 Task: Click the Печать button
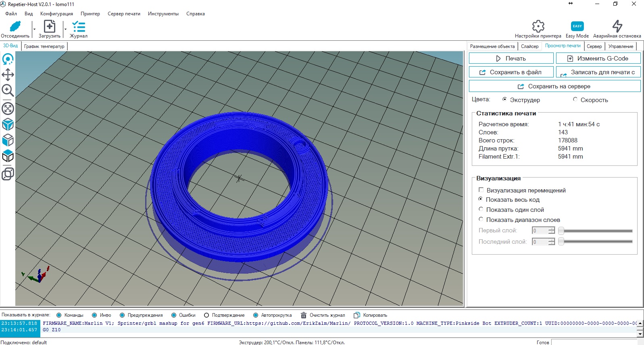pyautogui.click(x=511, y=59)
